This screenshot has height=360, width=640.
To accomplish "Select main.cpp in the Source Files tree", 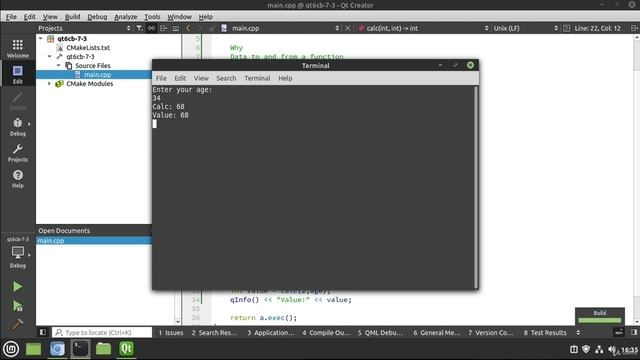I will tap(98, 74).
